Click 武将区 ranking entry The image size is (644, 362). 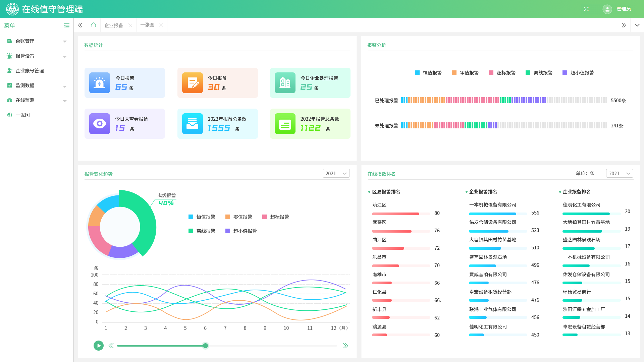406,227
